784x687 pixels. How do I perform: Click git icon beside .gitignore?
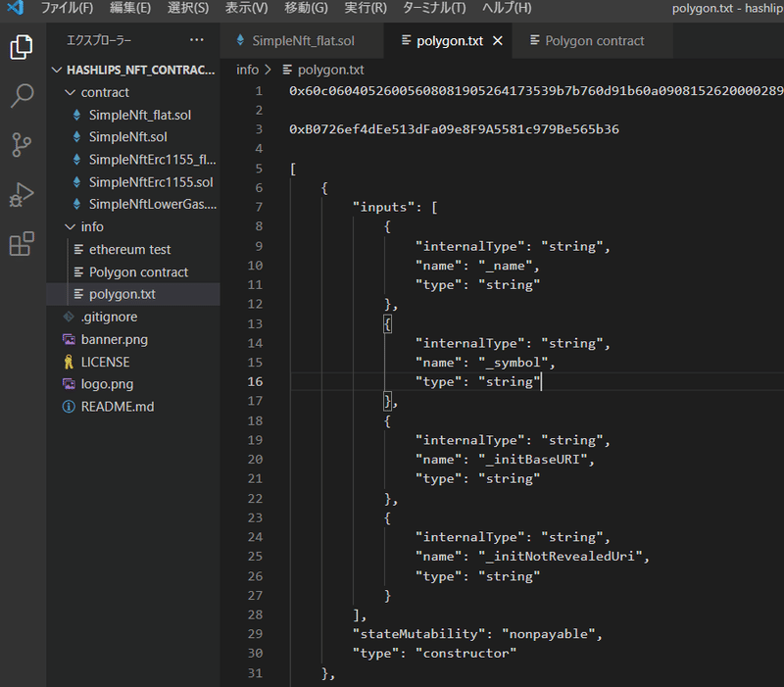(69, 317)
